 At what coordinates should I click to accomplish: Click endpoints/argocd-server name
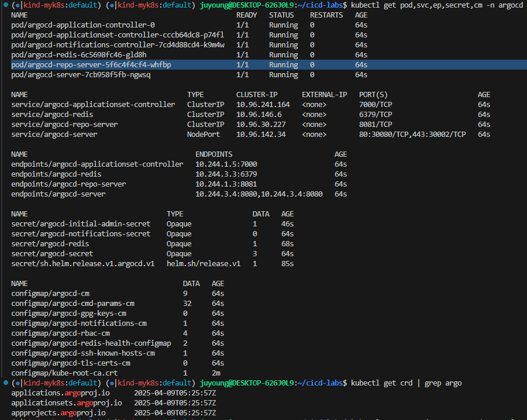tap(58, 194)
